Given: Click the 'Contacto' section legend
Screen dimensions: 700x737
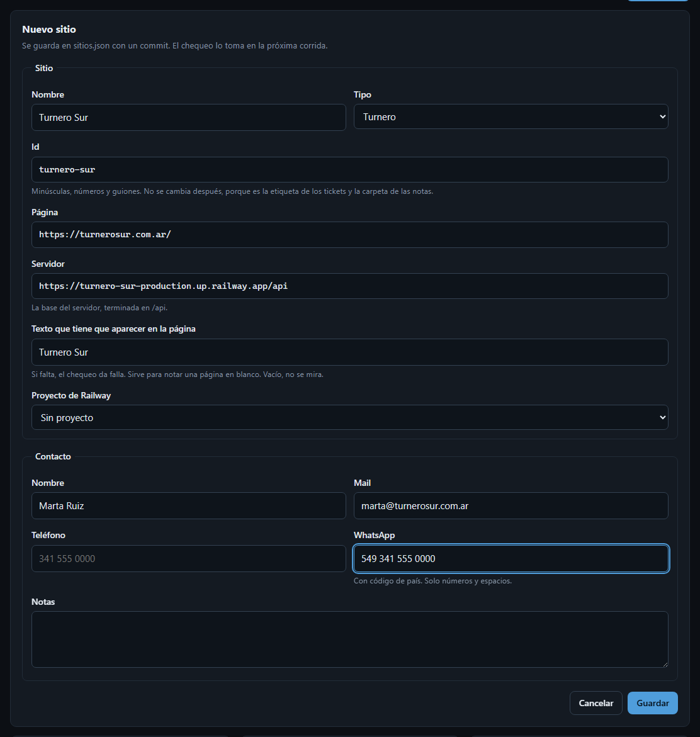Looking at the screenshot, I should click(x=53, y=456).
